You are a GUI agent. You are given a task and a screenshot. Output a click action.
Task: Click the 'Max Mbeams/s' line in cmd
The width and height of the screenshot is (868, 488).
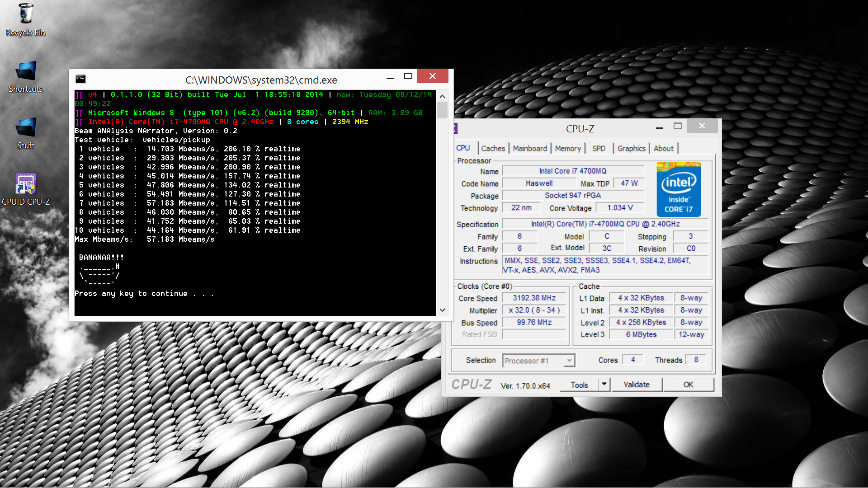145,239
